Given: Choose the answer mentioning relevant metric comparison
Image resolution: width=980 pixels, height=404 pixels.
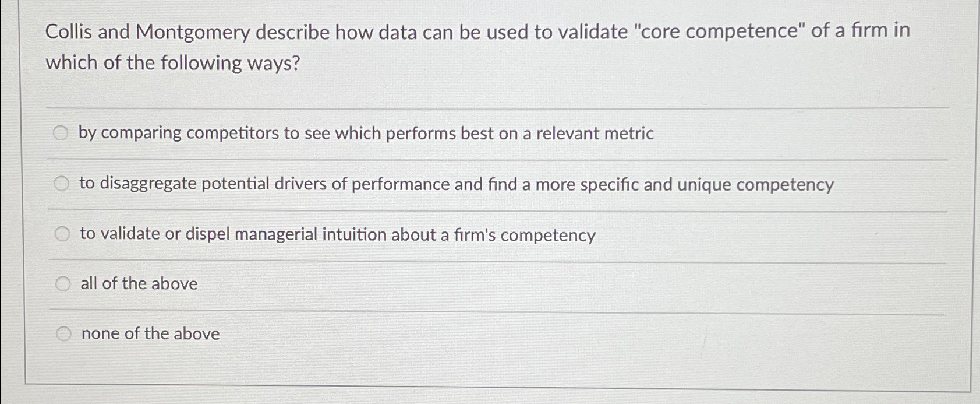Looking at the screenshot, I should click(x=367, y=134).
